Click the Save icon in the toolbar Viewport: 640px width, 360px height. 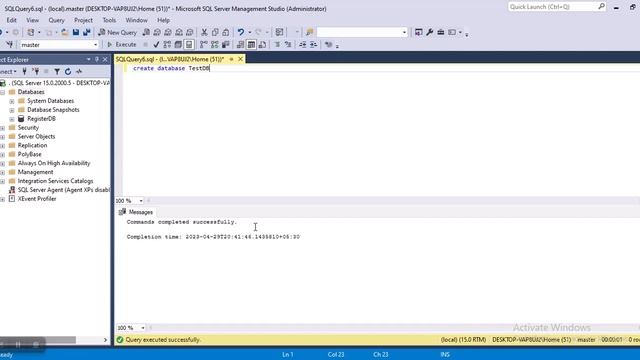(76, 32)
